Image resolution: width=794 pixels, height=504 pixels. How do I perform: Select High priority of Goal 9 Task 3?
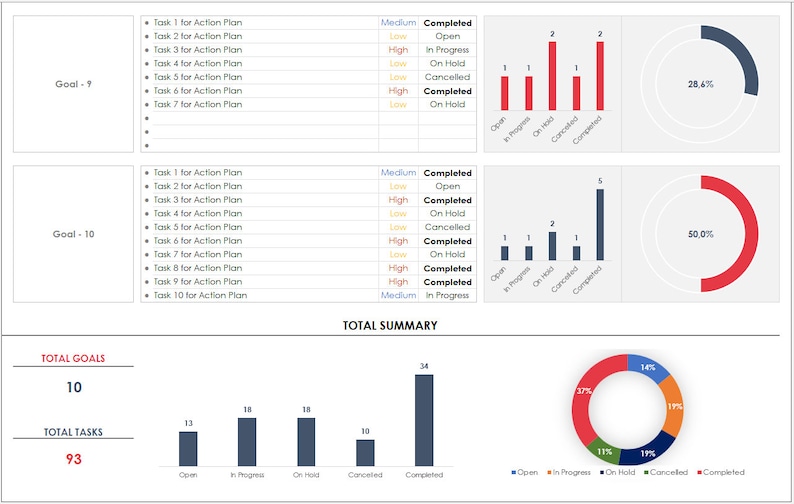pyautogui.click(x=399, y=50)
